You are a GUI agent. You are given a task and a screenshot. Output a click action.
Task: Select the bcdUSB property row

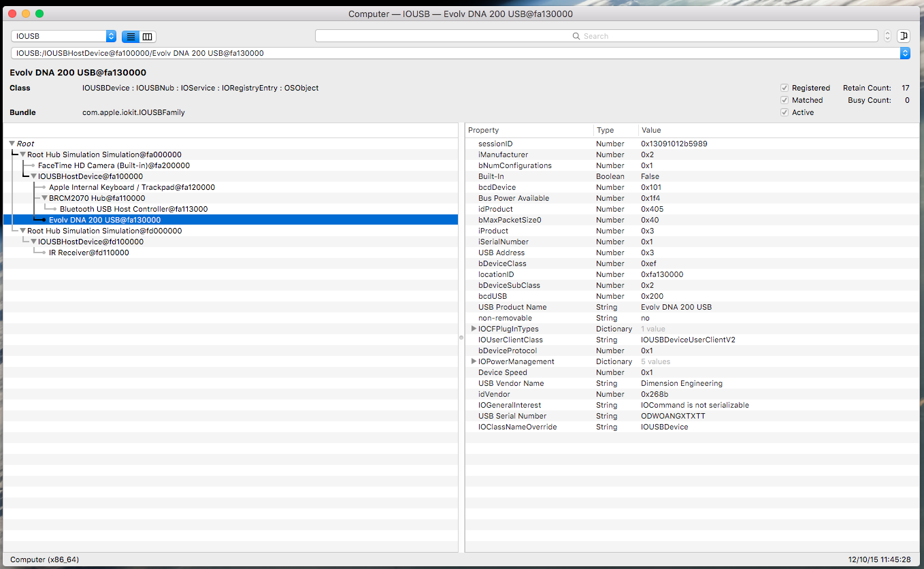[x=692, y=296]
